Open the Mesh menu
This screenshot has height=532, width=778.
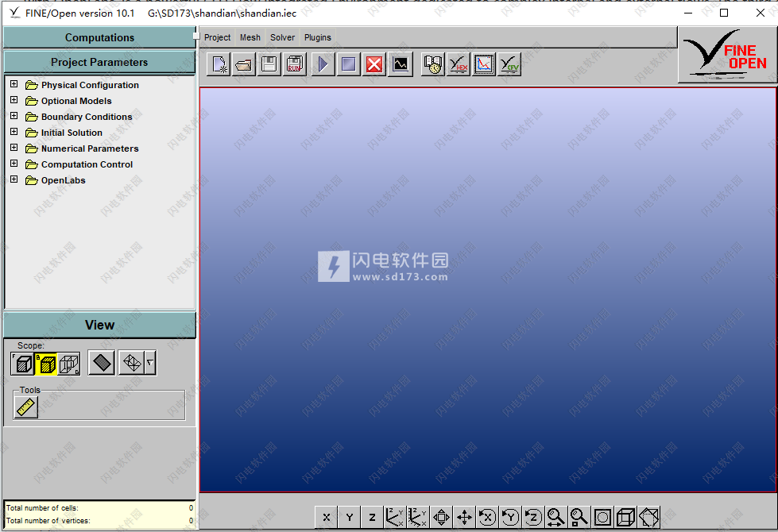click(250, 37)
